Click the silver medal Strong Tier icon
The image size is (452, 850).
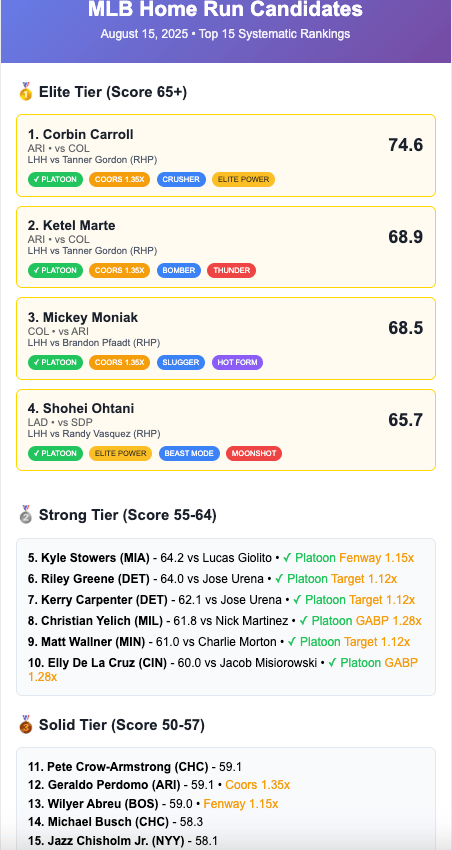[x=25, y=514]
